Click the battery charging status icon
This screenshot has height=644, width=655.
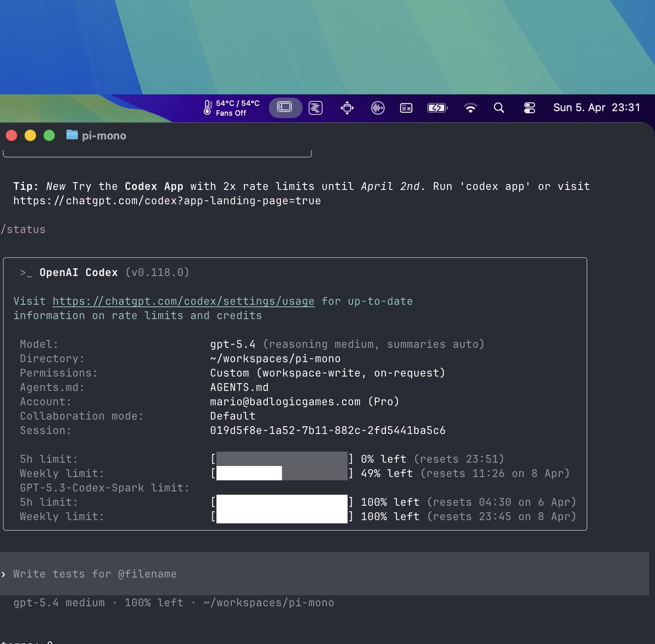(x=437, y=108)
